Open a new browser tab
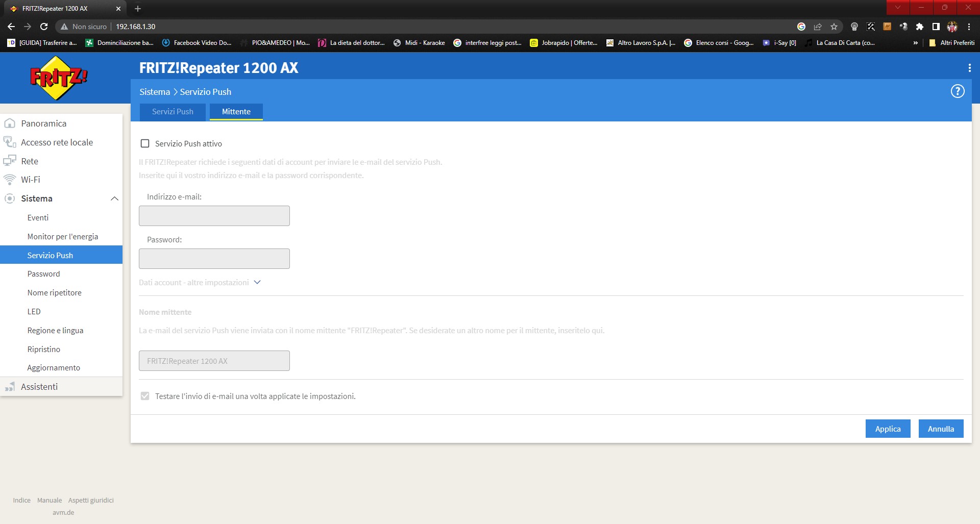Image resolution: width=980 pixels, height=524 pixels. pos(138,9)
